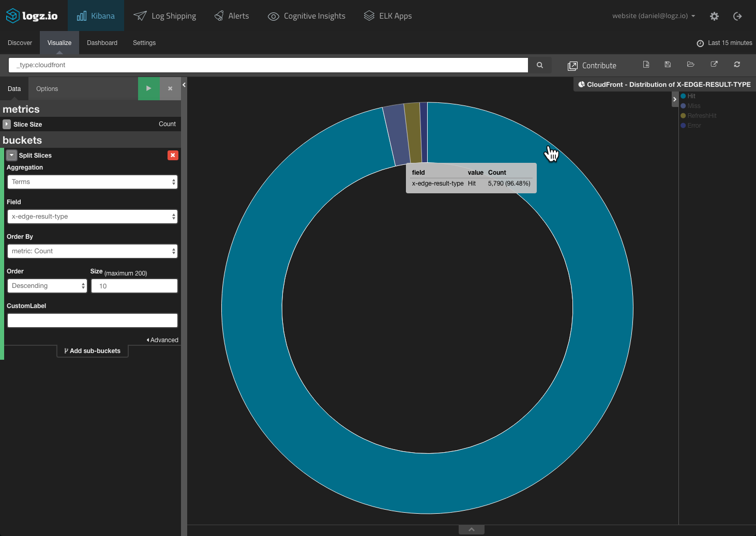
Task: Expand the bottom spy panel up-arrow
Action: (472, 529)
